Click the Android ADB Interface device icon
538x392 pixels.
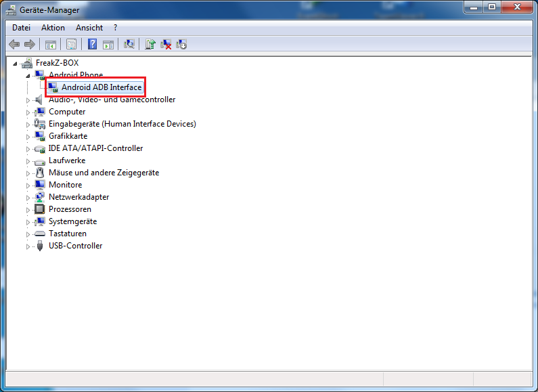point(53,87)
